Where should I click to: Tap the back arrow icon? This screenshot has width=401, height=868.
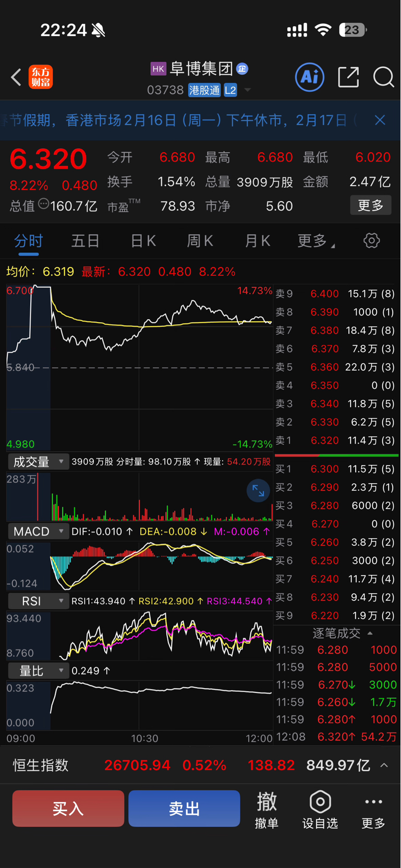click(x=16, y=77)
